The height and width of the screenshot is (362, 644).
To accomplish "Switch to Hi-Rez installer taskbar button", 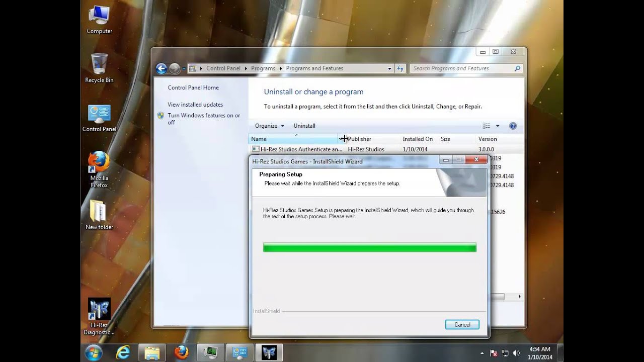I will 269,352.
